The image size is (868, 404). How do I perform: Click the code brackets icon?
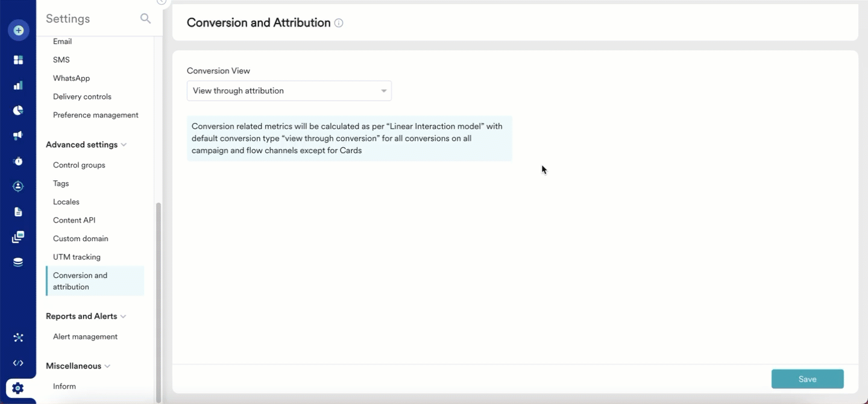click(18, 363)
